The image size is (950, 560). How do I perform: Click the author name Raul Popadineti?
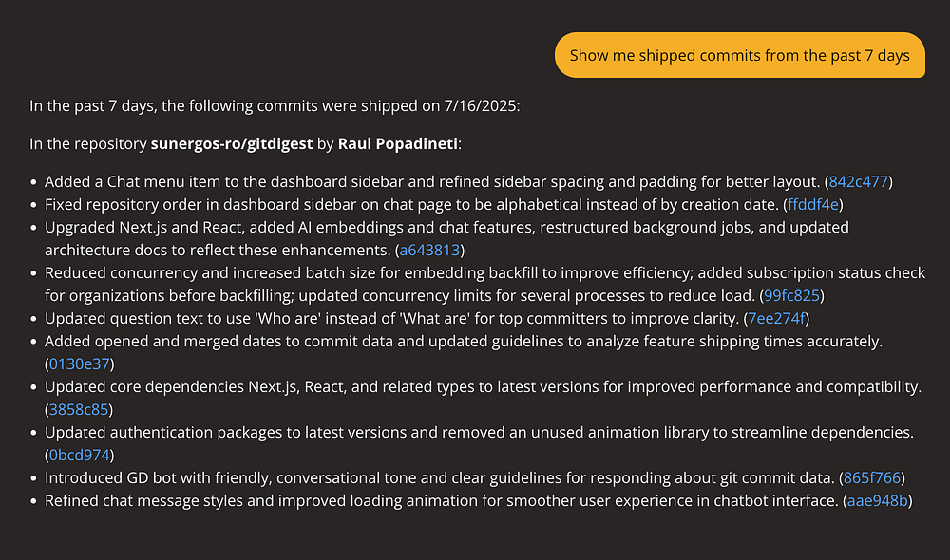pyautogui.click(x=398, y=143)
